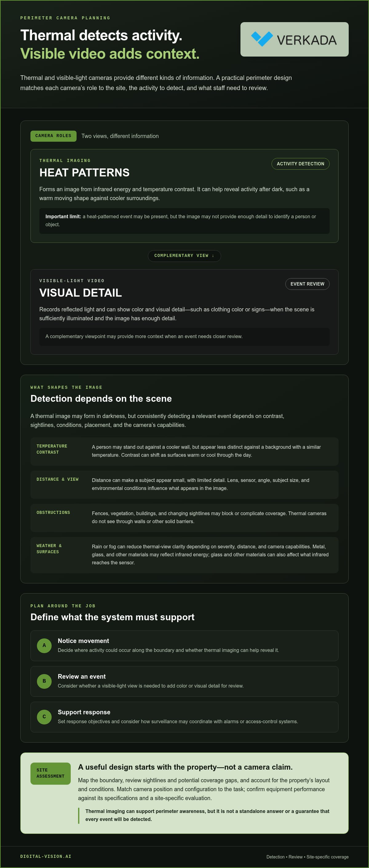Screen dimensions: 369x868
Task: Click the Plan Around the Job label
Action: (x=63, y=606)
